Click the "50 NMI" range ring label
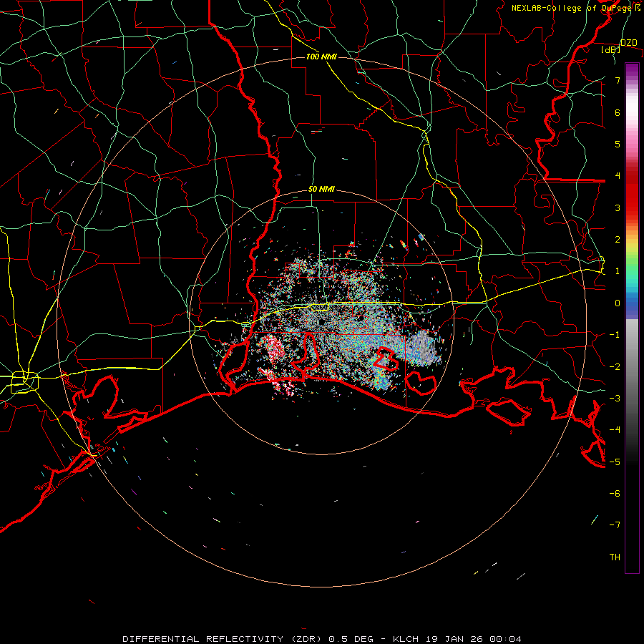 coord(321,190)
